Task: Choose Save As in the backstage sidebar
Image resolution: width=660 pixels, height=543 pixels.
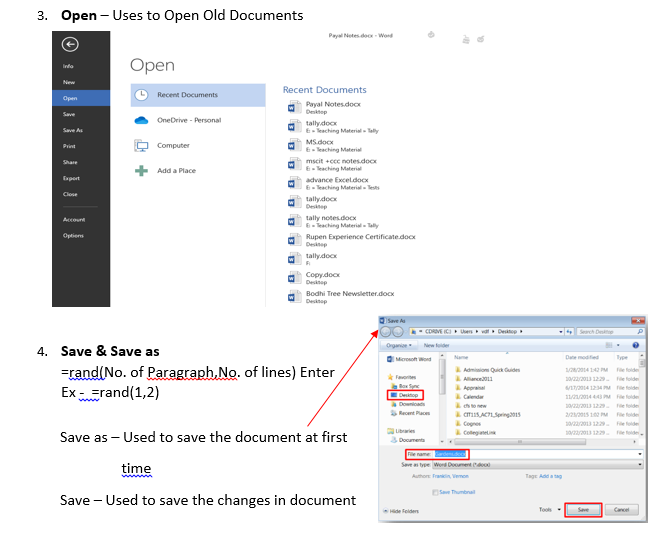Action: coord(73,130)
